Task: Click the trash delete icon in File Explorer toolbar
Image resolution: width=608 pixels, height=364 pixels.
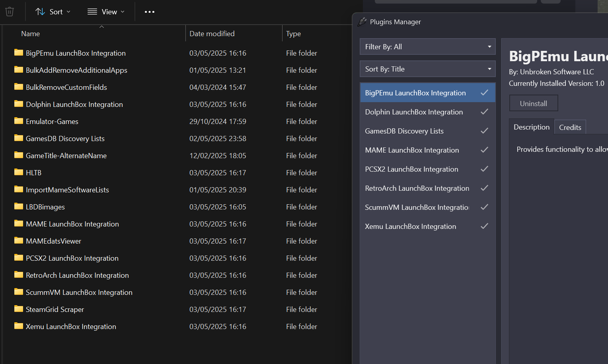Action: (10, 12)
